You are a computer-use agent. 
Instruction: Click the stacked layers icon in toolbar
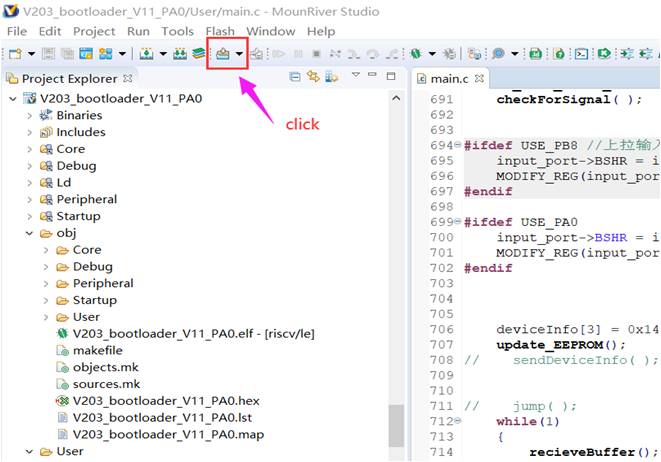pos(199,54)
